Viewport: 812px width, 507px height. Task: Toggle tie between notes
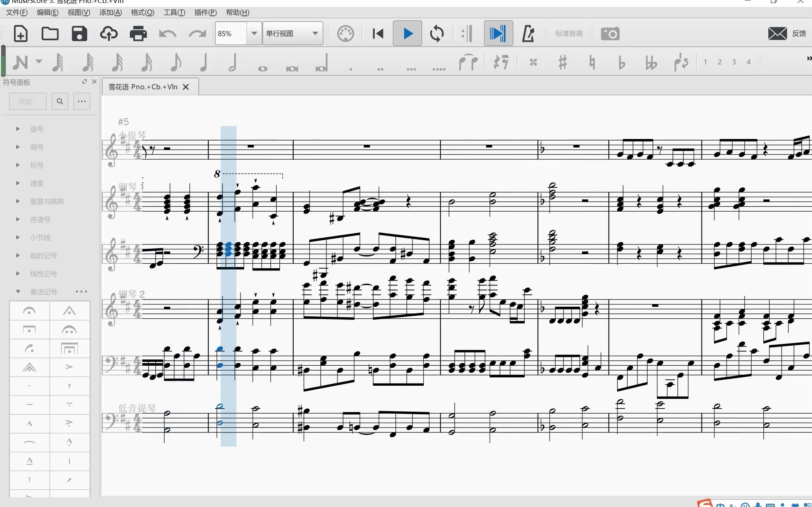(x=468, y=62)
